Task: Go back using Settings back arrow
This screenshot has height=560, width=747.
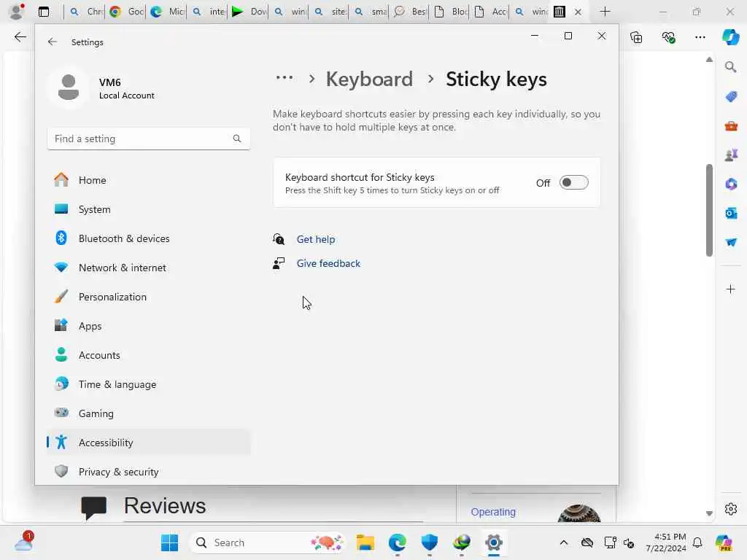Action: [53, 42]
